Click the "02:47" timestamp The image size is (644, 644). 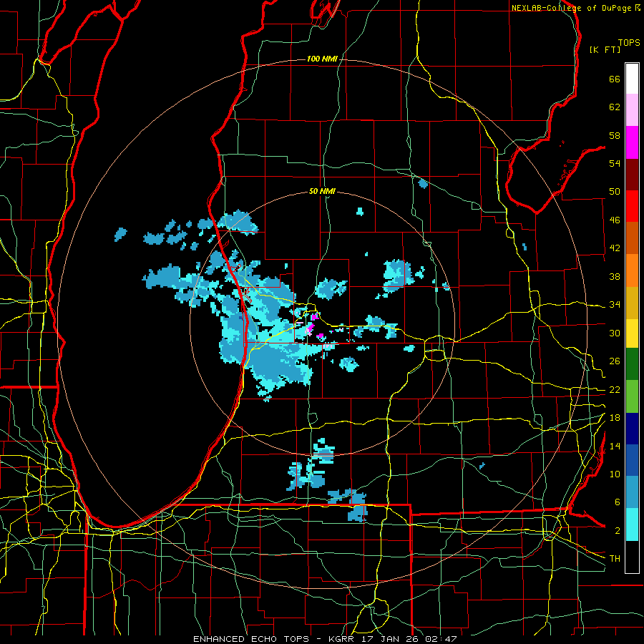441,639
